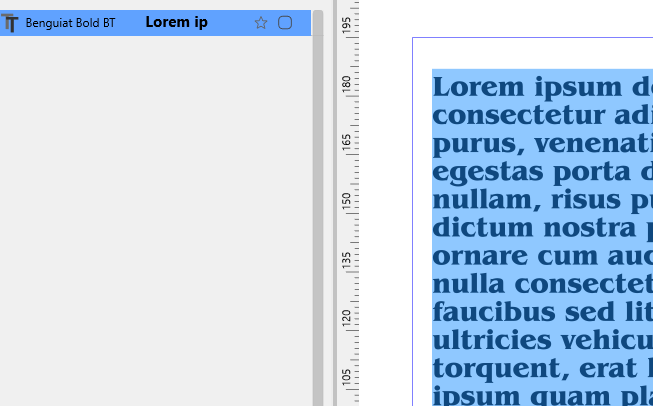Viewport: 653px width, 406px height.
Task: Click the 165 mark on vertical ruler
Action: tap(347, 143)
